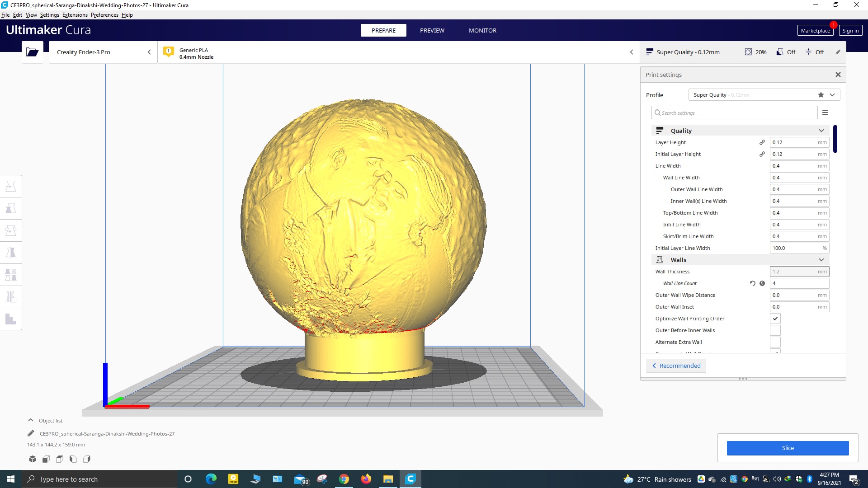The height and width of the screenshot is (488, 868).
Task: Open the Extensions menu
Action: point(75,15)
